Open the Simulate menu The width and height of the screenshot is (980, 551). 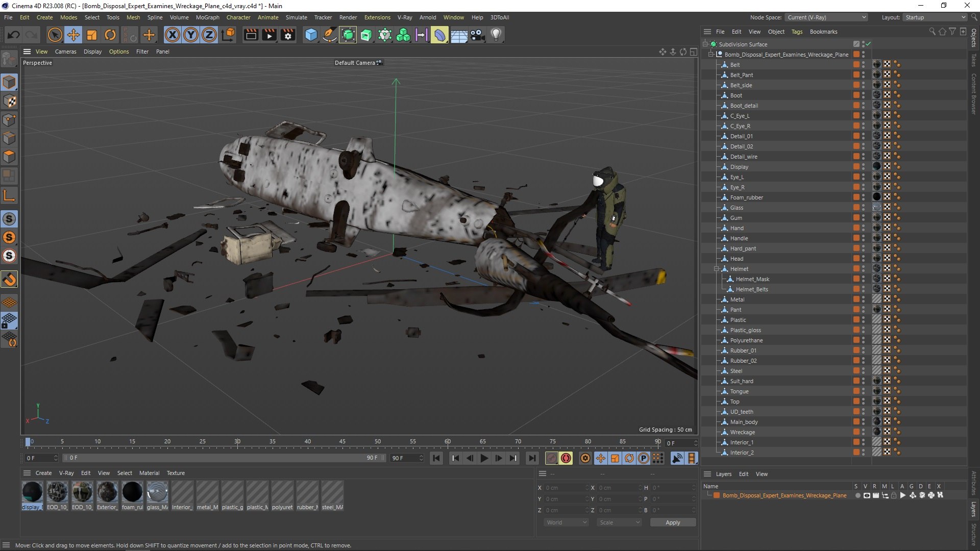[296, 17]
